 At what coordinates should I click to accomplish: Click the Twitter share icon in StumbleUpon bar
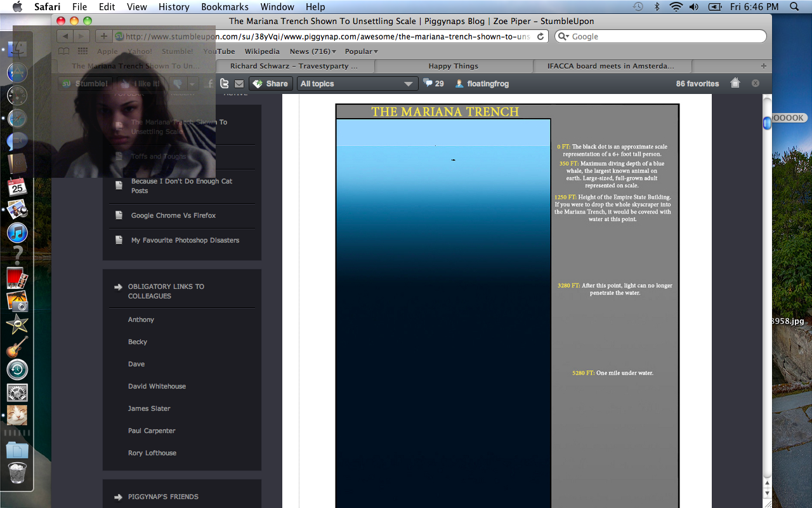[x=224, y=84]
